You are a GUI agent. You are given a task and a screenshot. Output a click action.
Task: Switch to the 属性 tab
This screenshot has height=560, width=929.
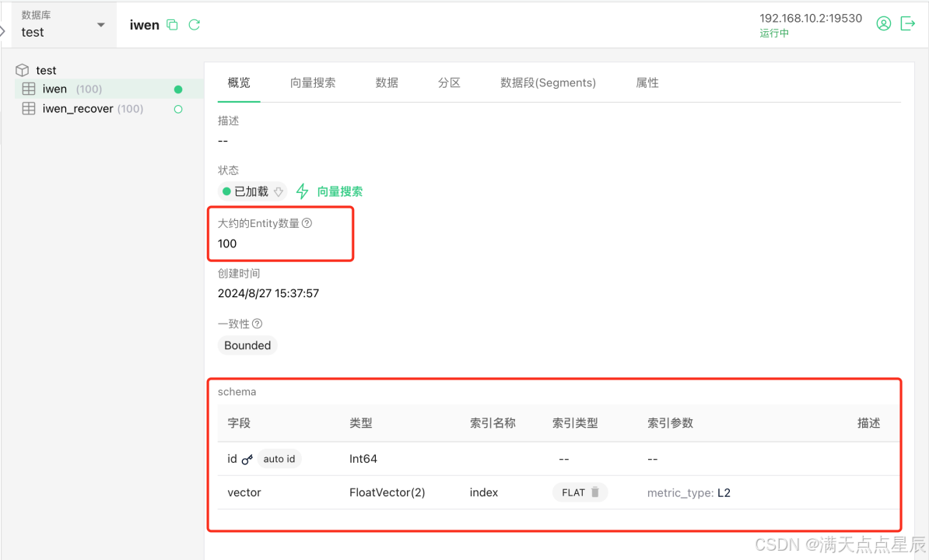tap(647, 83)
